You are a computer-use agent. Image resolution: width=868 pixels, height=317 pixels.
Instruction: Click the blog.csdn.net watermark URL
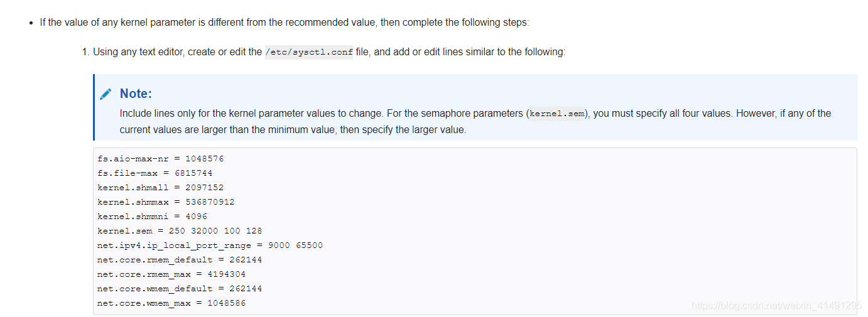(x=776, y=306)
